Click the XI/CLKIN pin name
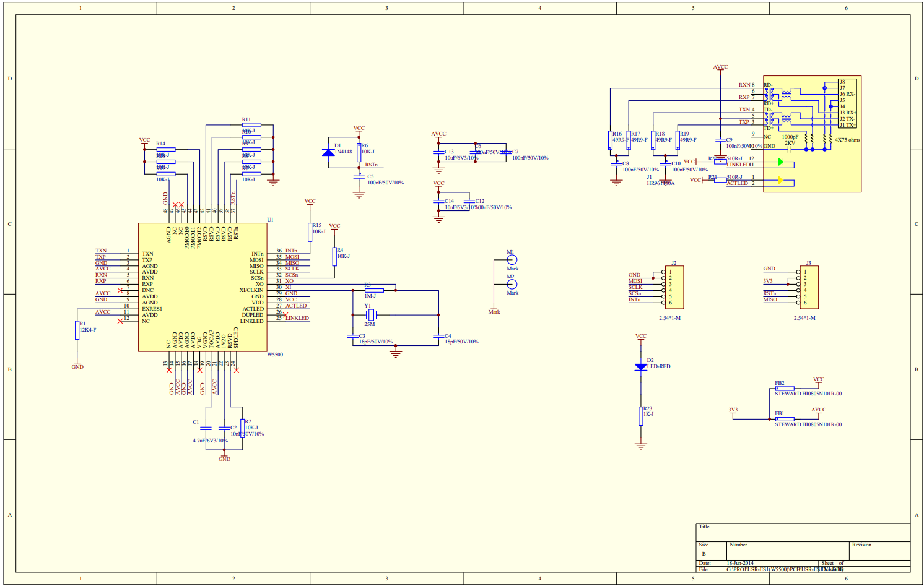The image size is (924, 586). (x=251, y=290)
